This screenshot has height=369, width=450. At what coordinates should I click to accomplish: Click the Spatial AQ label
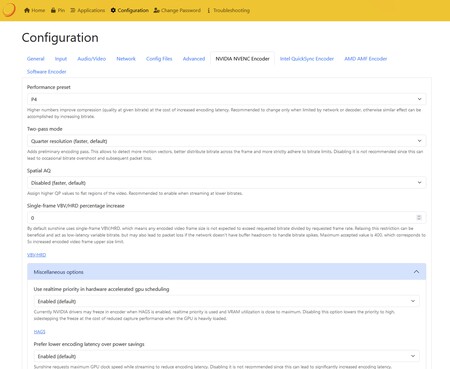click(39, 171)
